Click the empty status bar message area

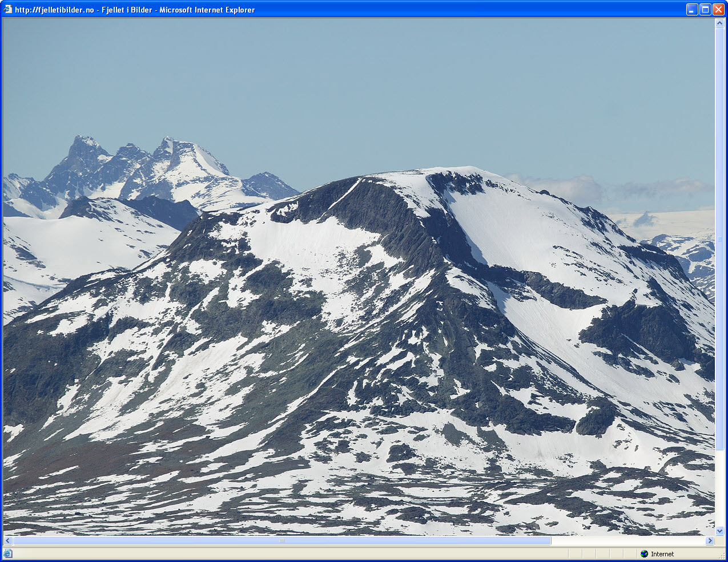285,554
